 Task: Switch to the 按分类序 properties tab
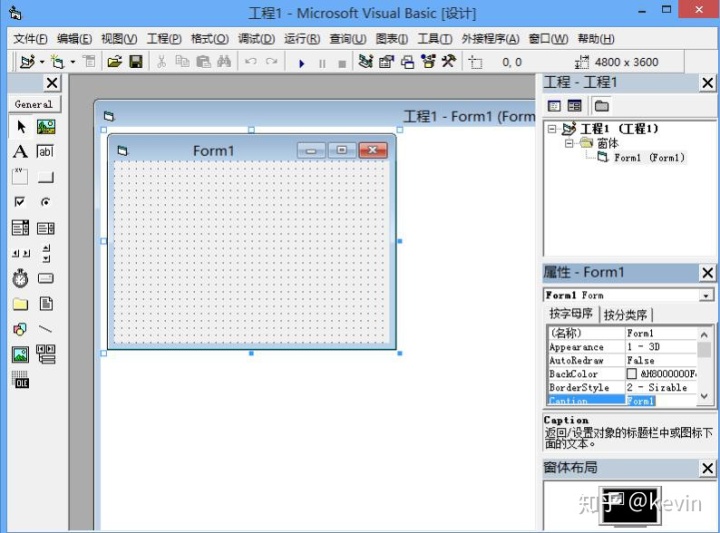[x=625, y=315]
